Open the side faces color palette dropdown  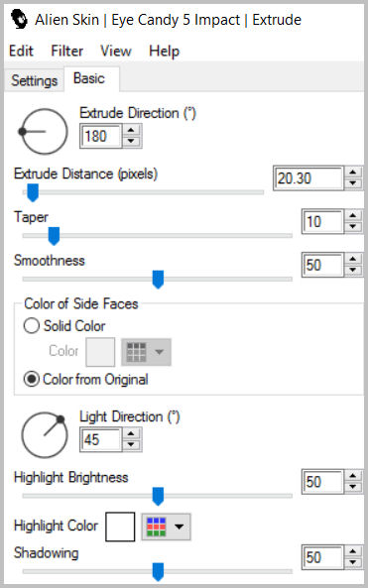pyautogui.click(x=146, y=352)
